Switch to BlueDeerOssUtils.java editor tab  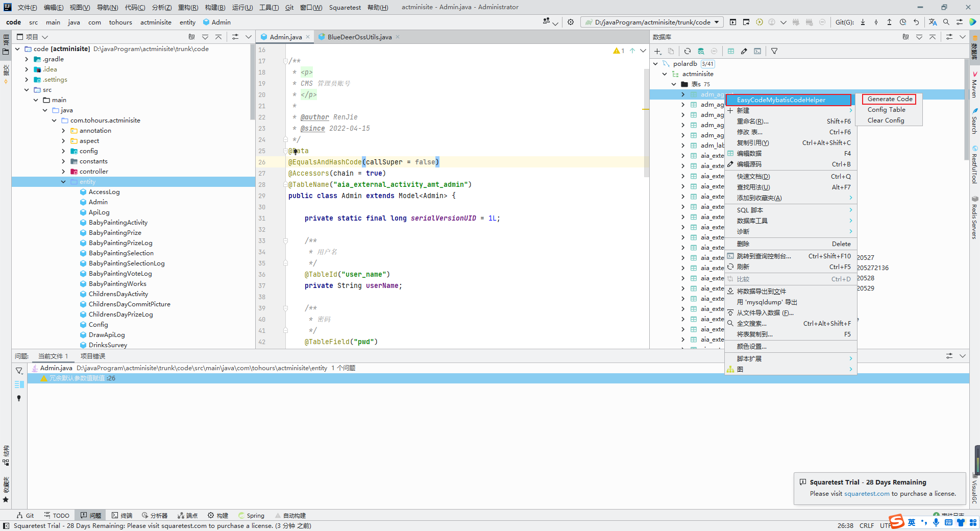point(359,37)
